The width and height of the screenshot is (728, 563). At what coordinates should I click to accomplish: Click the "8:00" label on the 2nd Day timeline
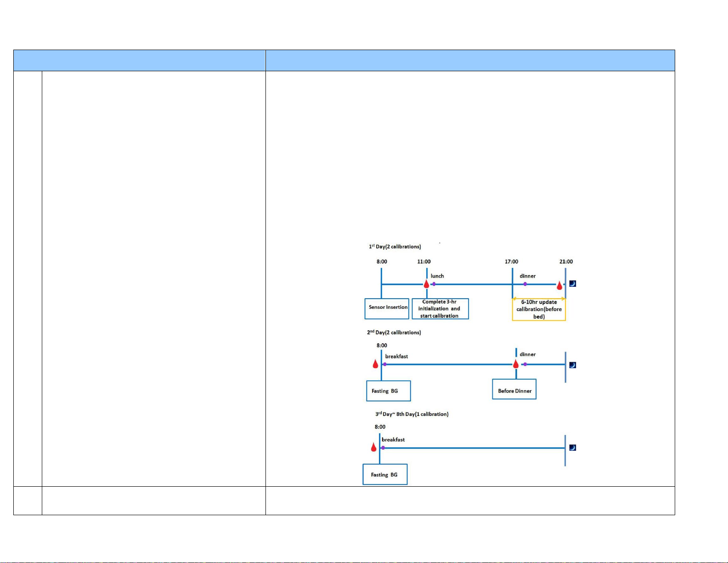click(382, 346)
